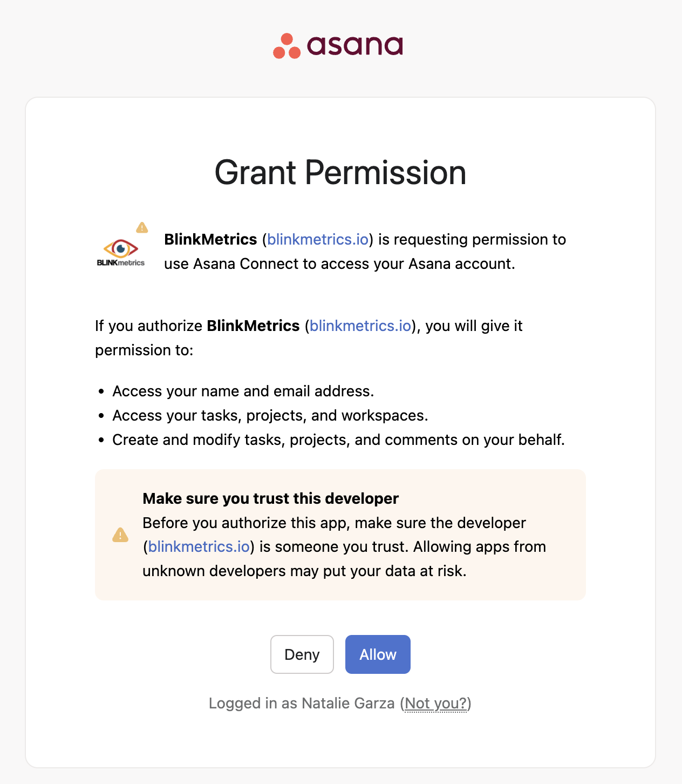682x784 pixels.
Task: Click the Allow button
Action: [x=378, y=654]
